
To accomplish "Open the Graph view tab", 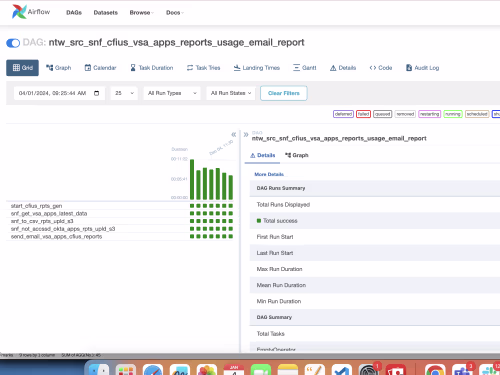I will (x=59, y=68).
